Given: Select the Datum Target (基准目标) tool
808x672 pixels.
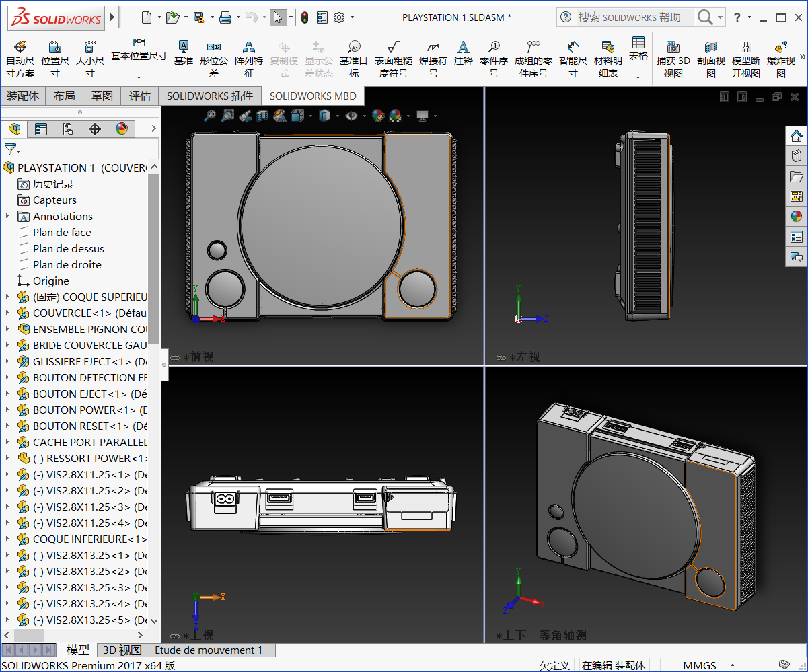Looking at the screenshot, I should 354,59.
